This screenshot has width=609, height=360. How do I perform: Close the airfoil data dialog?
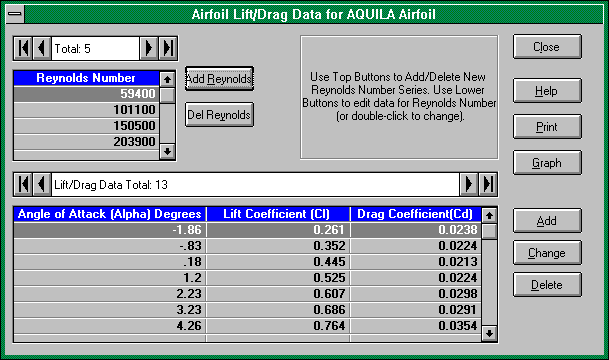pyautogui.click(x=547, y=47)
